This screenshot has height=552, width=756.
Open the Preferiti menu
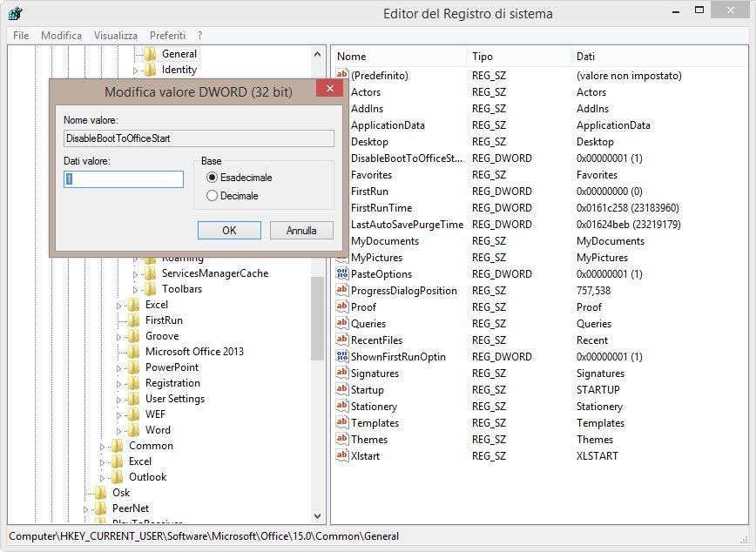167,35
